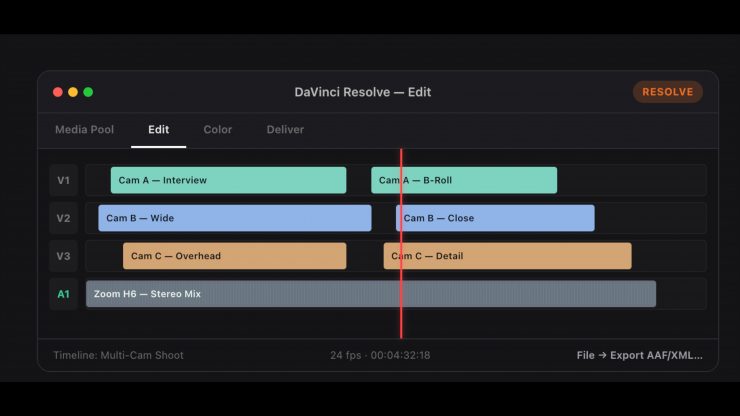Click the Timeline: Multi-Cam Shoot label
The height and width of the screenshot is (416, 740).
click(118, 356)
